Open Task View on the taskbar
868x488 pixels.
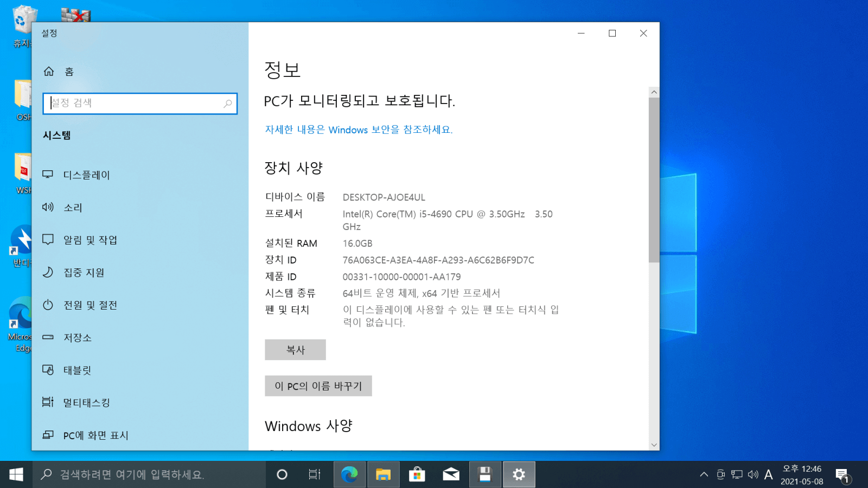pos(314,474)
